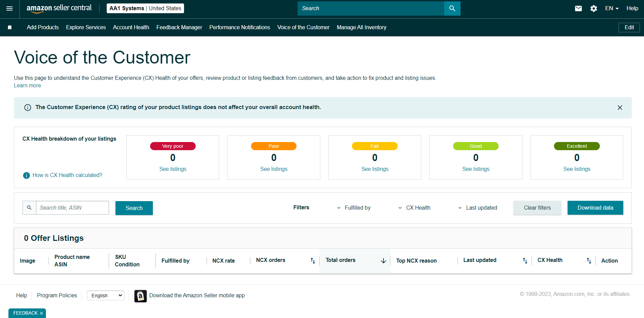Screen dimensions: 644x318
Task: Open Performance Notifications
Action: click(x=240, y=28)
